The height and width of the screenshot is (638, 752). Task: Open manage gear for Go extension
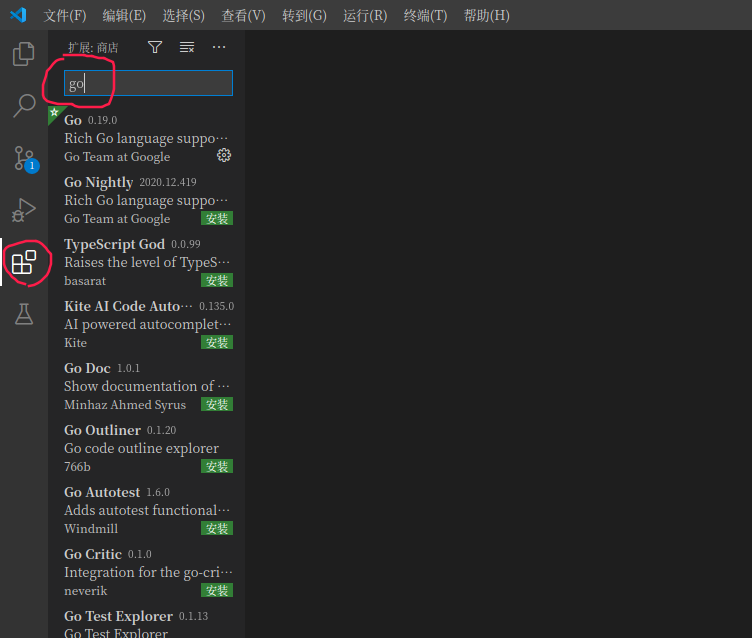[224, 155]
